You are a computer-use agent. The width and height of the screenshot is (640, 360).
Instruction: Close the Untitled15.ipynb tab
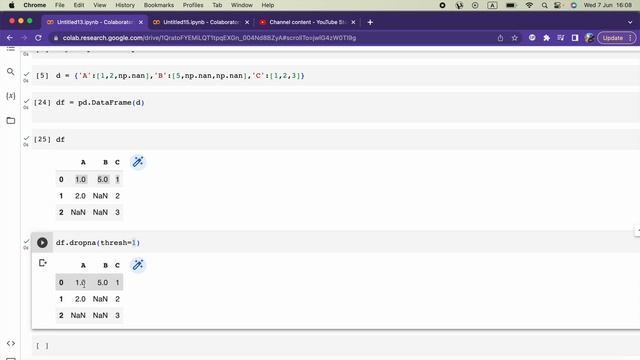tap(247, 22)
